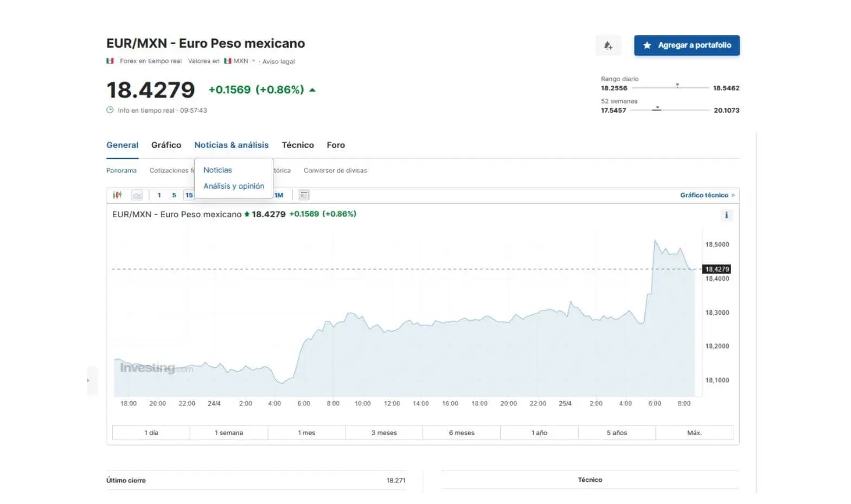This screenshot has width=851, height=504.
Task: Switch to the Foro tab
Action: pos(336,145)
